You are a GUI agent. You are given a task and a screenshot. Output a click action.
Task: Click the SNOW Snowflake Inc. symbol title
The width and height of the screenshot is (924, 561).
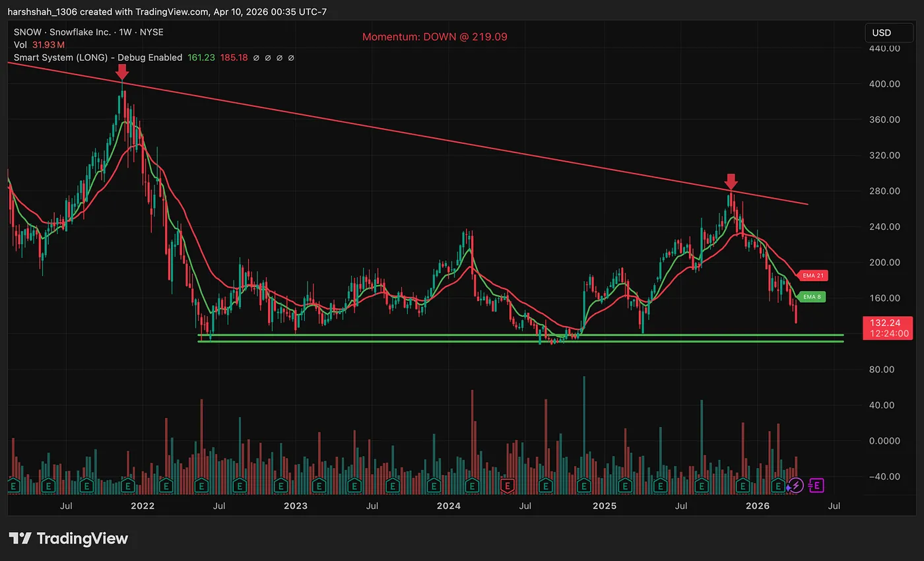[x=88, y=32]
